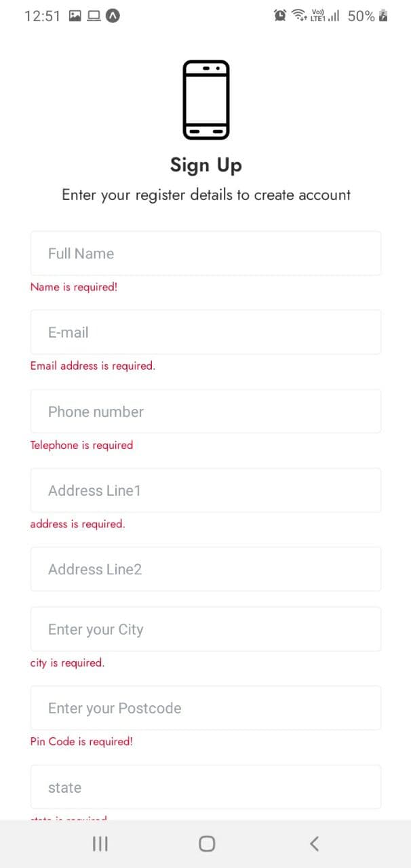Image resolution: width=411 pixels, height=868 pixels.
Task: Tap the Android home button
Action: click(207, 844)
